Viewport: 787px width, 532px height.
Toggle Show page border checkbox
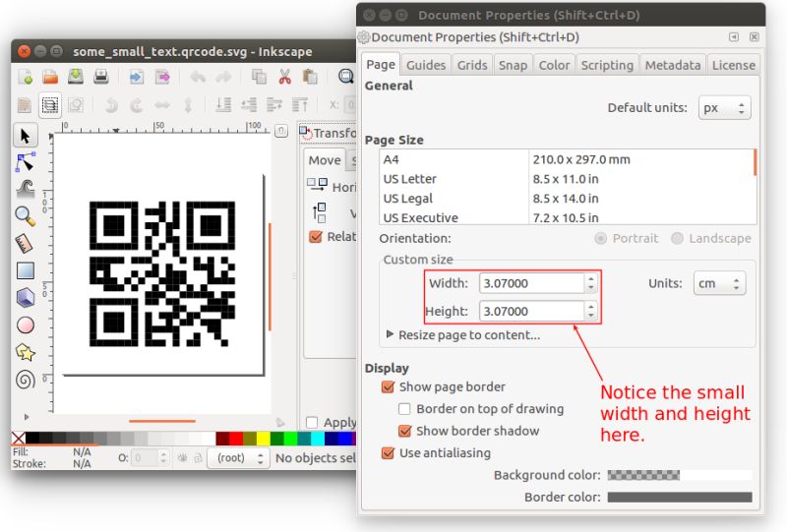coord(388,386)
